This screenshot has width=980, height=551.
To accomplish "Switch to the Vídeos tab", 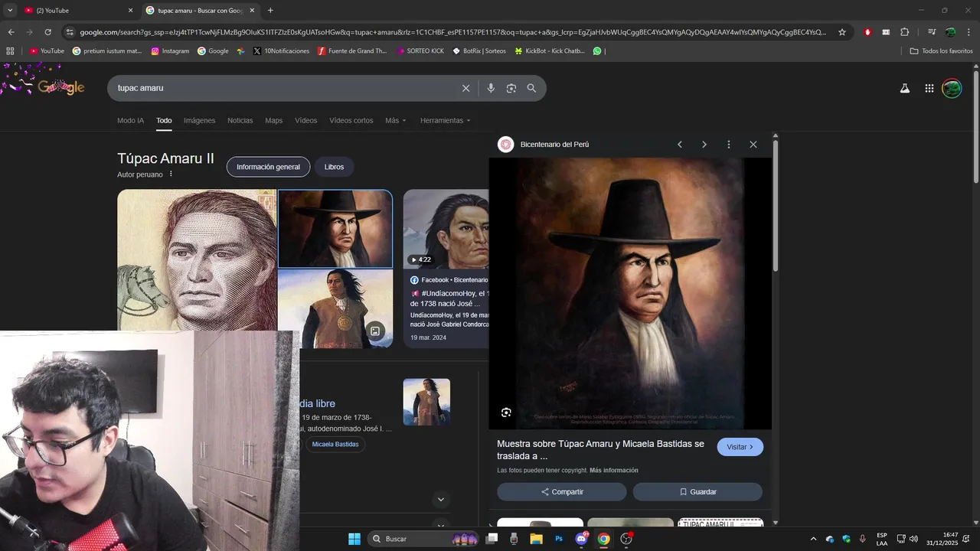I will [x=306, y=121].
